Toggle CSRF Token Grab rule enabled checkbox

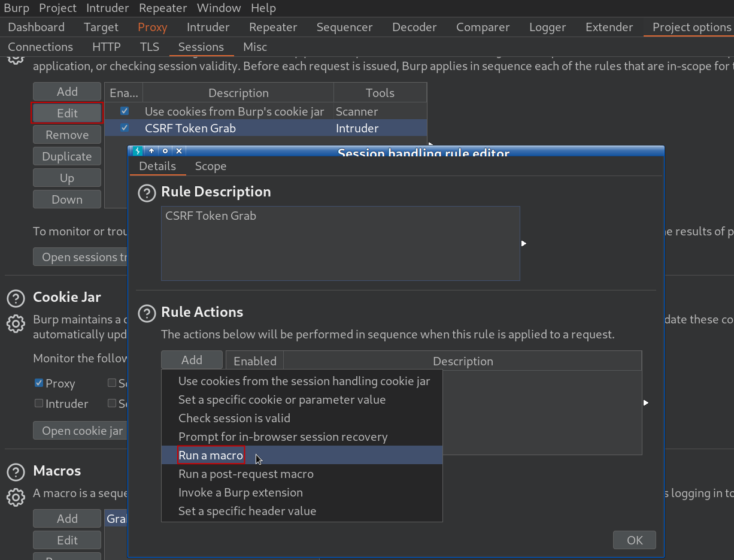(x=125, y=128)
